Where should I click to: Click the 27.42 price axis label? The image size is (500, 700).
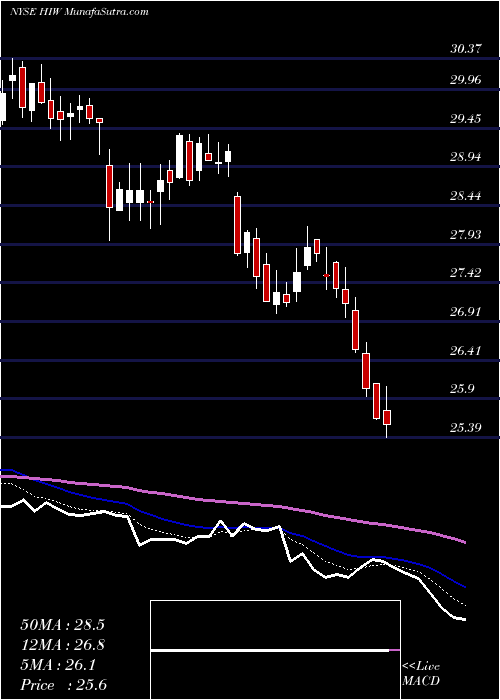(x=466, y=273)
